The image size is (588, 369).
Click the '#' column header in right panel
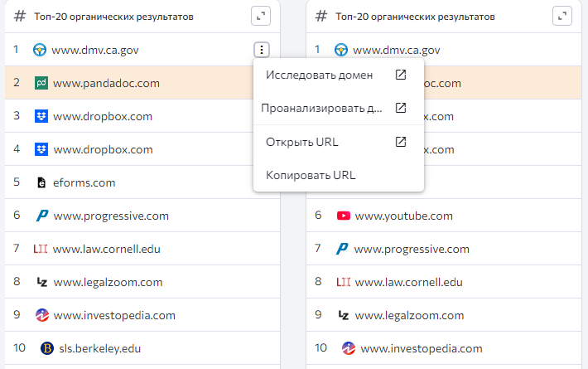(x=321, y=16)
